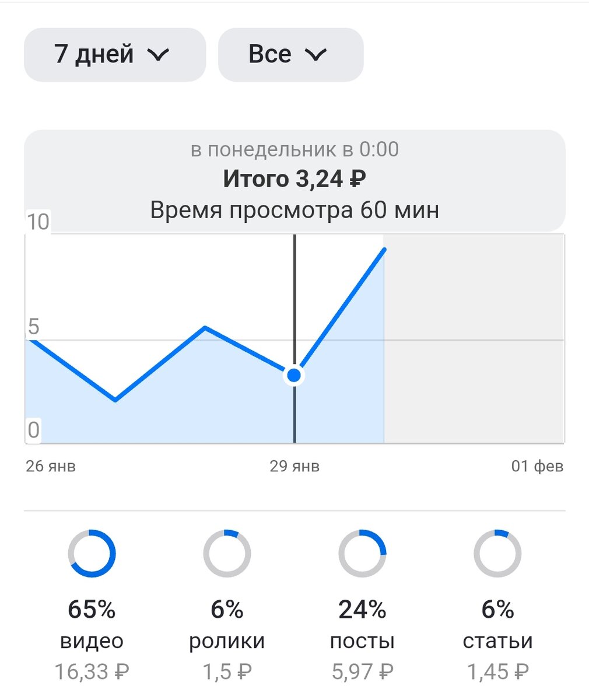Tap the "посты" category label
Viewport: 589px width, 700px height.
pos(362,641)
